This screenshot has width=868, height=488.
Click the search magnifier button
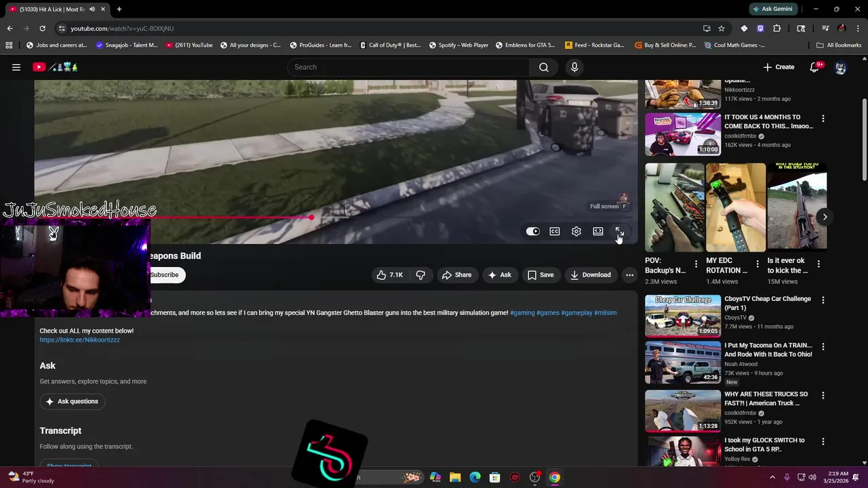[544, 67]
